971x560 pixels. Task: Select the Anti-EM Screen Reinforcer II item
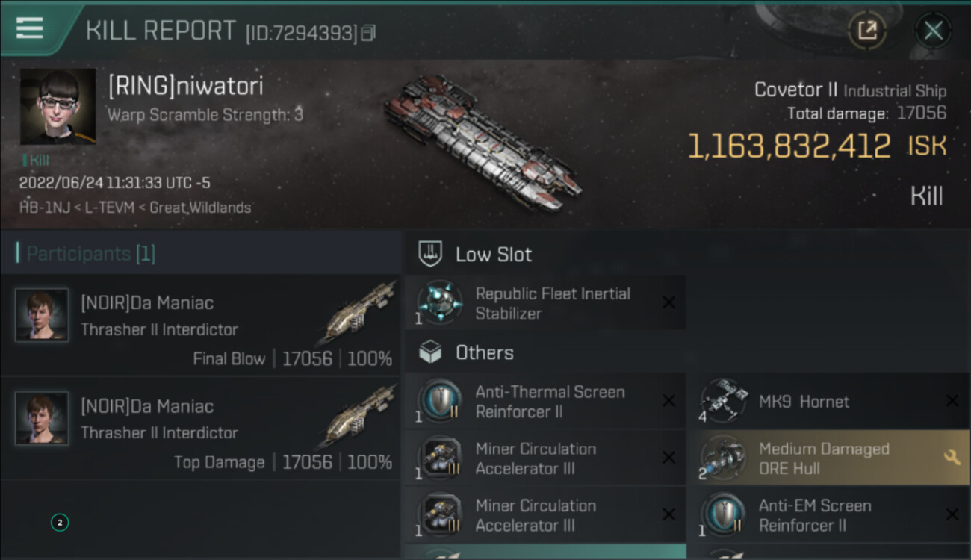(x=814, y=515)
